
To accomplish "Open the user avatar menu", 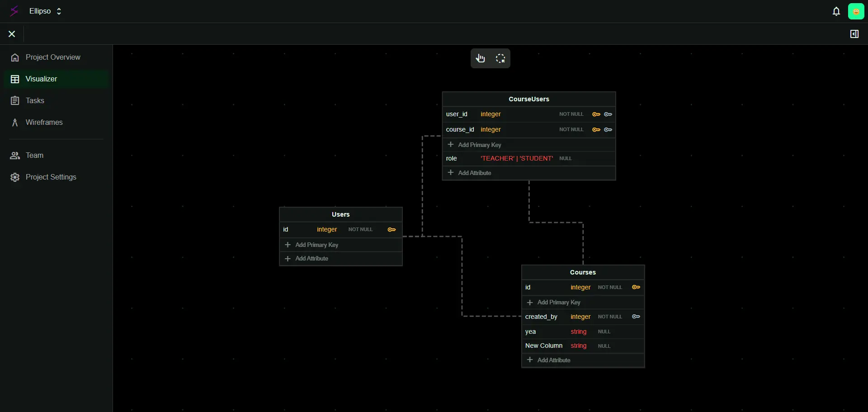I will pos(856,11).
